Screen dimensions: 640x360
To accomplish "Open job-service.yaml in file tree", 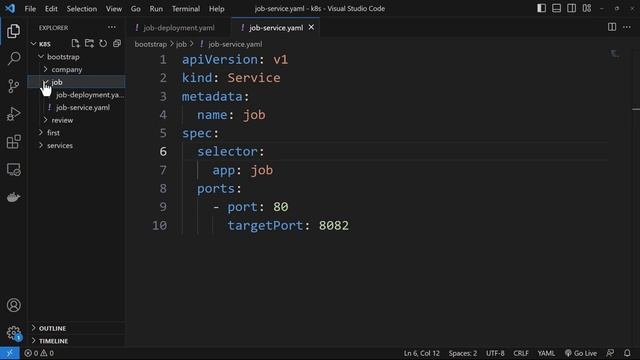I will 82,107.
